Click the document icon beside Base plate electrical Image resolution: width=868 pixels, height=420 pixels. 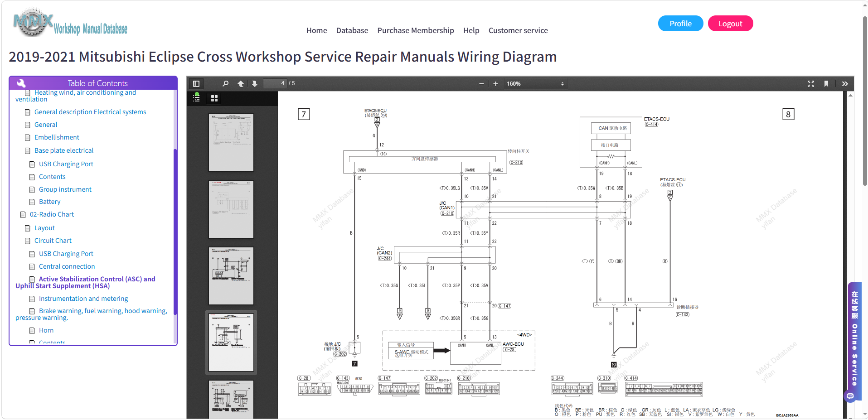[28, 151]
